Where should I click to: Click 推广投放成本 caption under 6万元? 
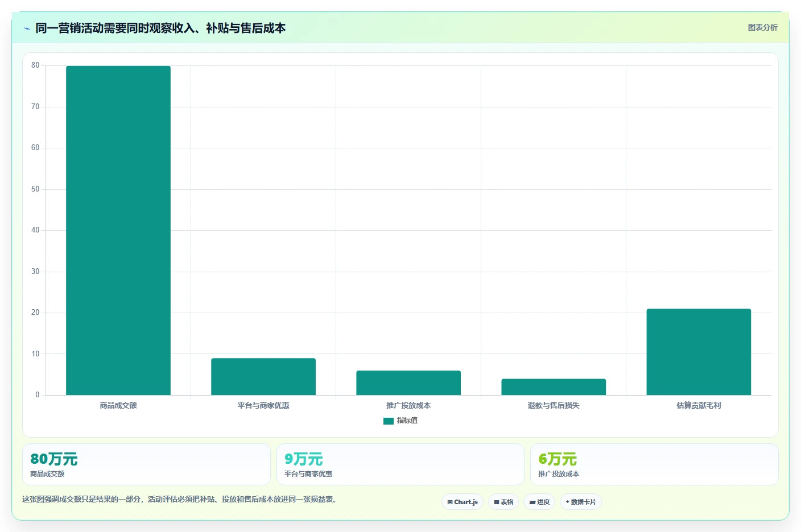point(559,474)
